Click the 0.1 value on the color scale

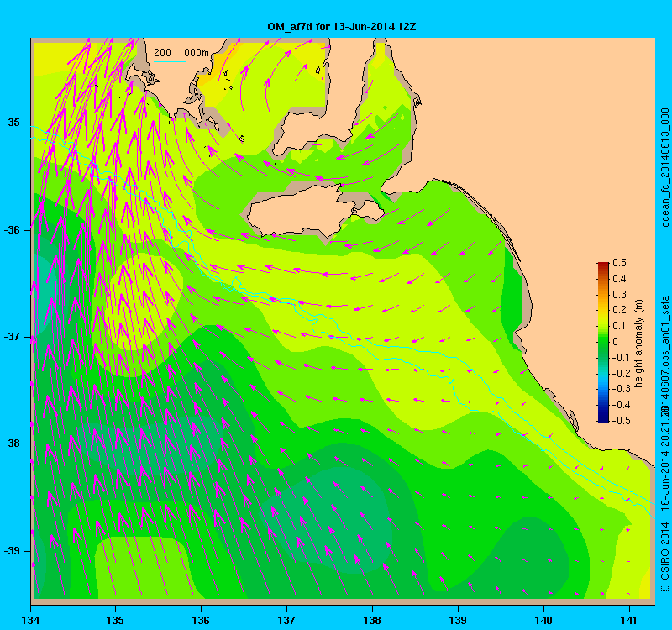[x=619, y=326]
